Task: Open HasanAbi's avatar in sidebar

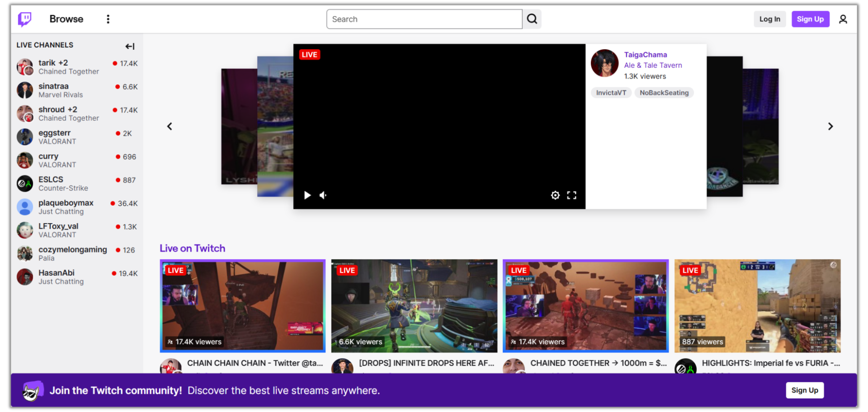Action: pyautogui.click(x=25, y=277)
